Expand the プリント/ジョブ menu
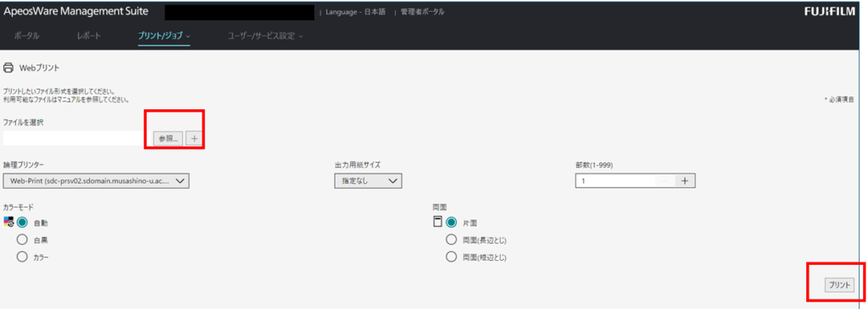Screen dimensions: 868x309 tap(164, 36)
